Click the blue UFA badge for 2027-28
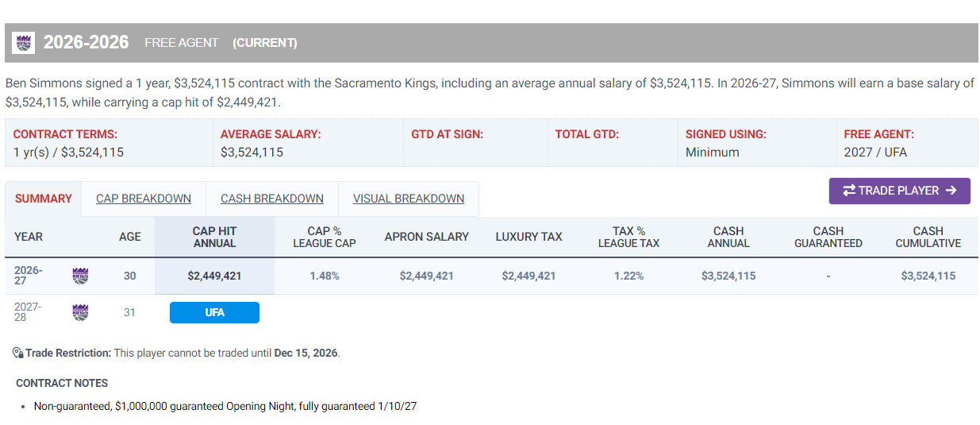 coord(214,312)
